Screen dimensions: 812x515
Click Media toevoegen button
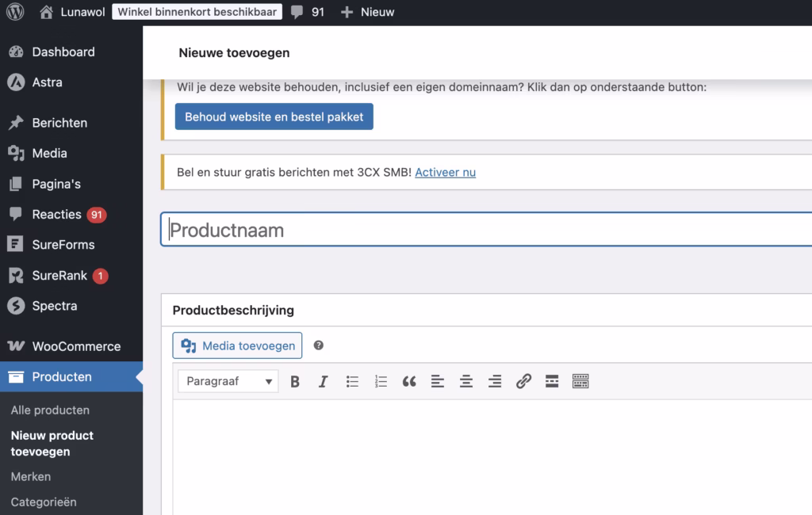tap(237, 345)
